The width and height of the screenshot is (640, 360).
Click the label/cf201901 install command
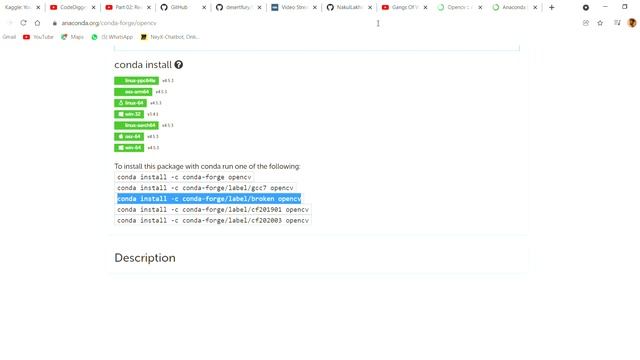213,209
